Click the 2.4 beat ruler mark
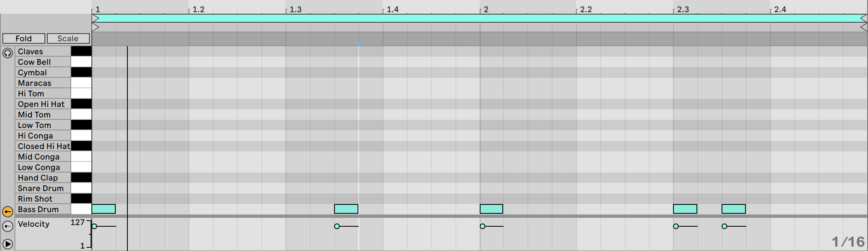Image resolution: width=868 pixels, height=251 pixels. [x=780, y=9]
